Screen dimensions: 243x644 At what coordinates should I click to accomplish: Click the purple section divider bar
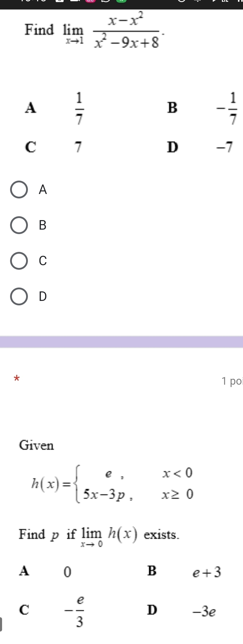point(121,342)
